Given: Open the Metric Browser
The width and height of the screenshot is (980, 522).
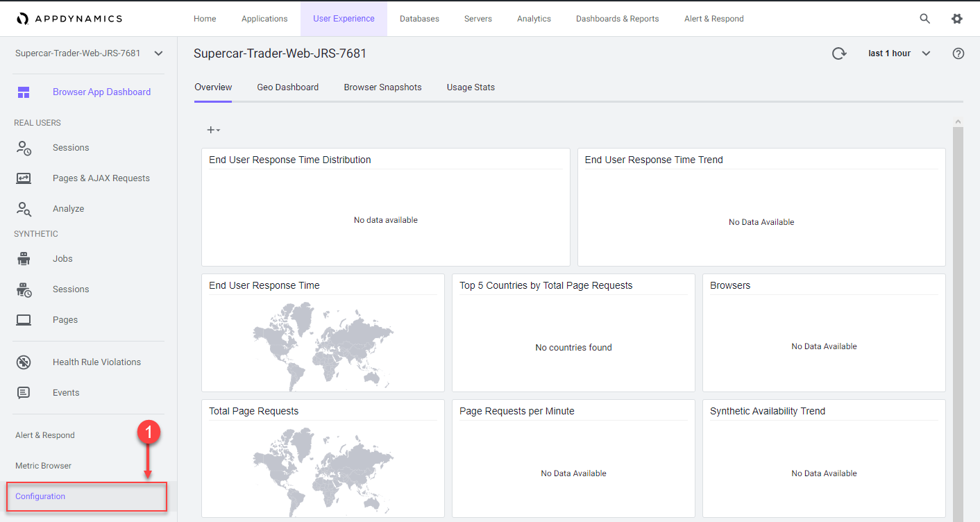Looking at the screenshot, I should 43,466.
